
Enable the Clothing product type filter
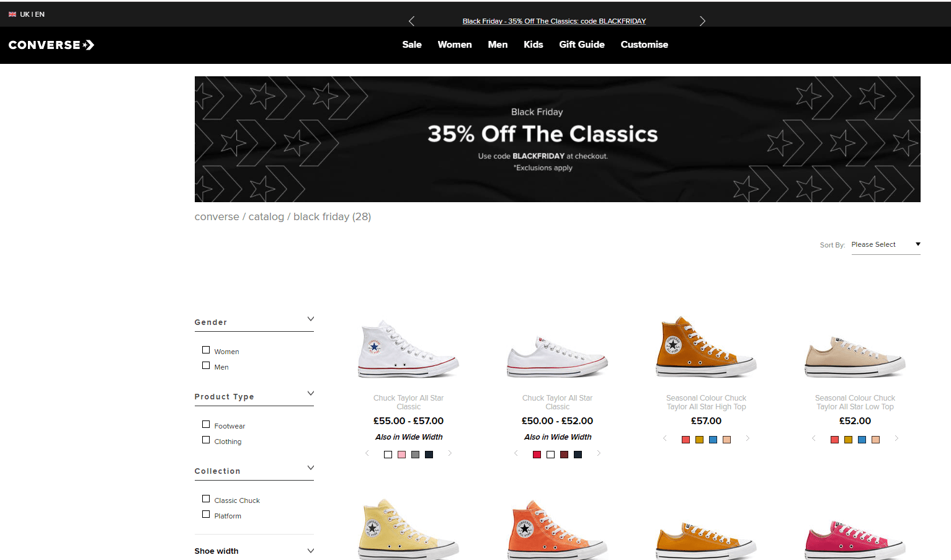coord(206,440)
